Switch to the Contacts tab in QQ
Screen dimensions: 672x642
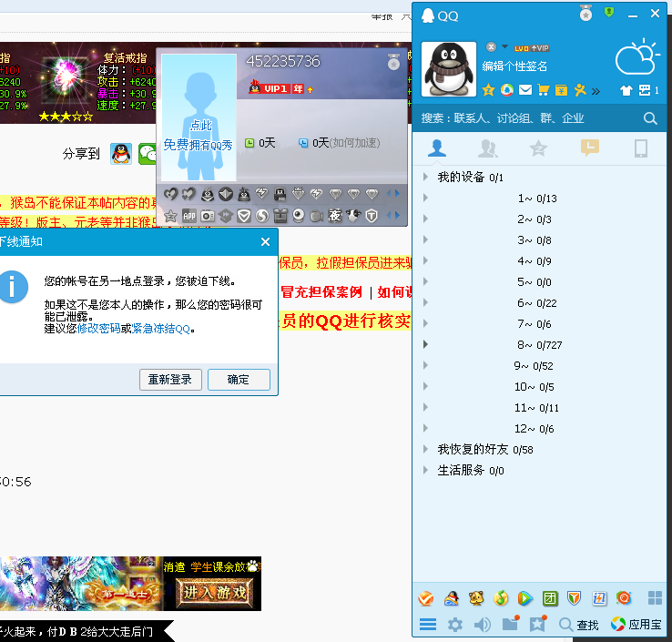pos(437,148)
